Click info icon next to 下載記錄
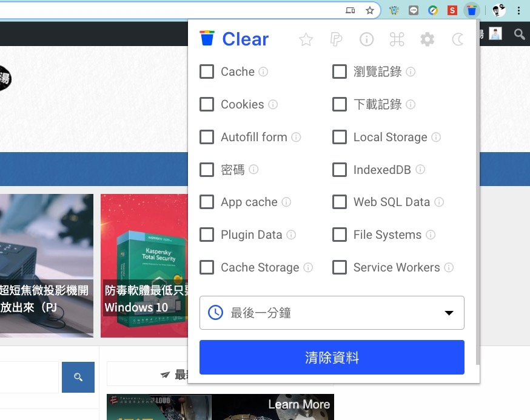Screen dimensions: 530x420 411,104
